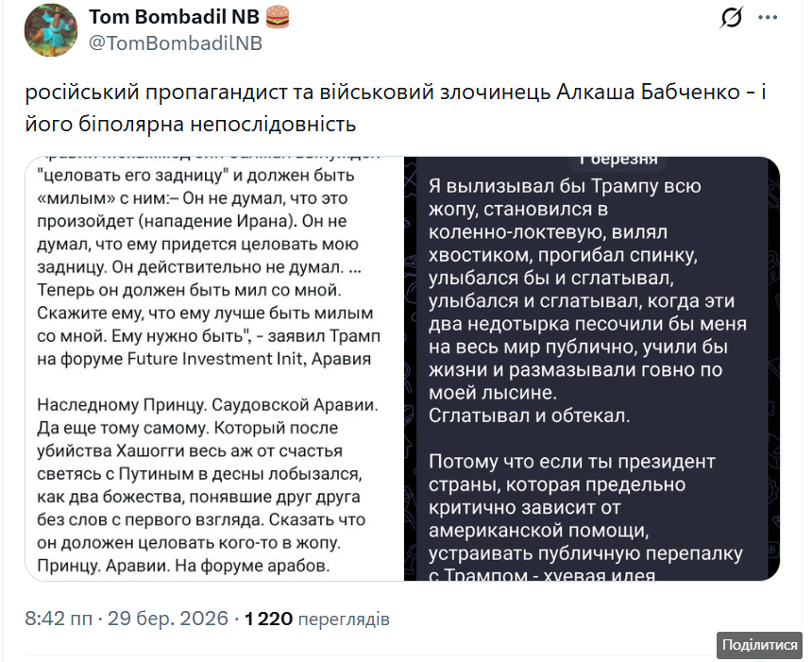Click the @TomBombadilNB handle
The width and height of the screenshot is (812, 662).
tap(176, 42)
